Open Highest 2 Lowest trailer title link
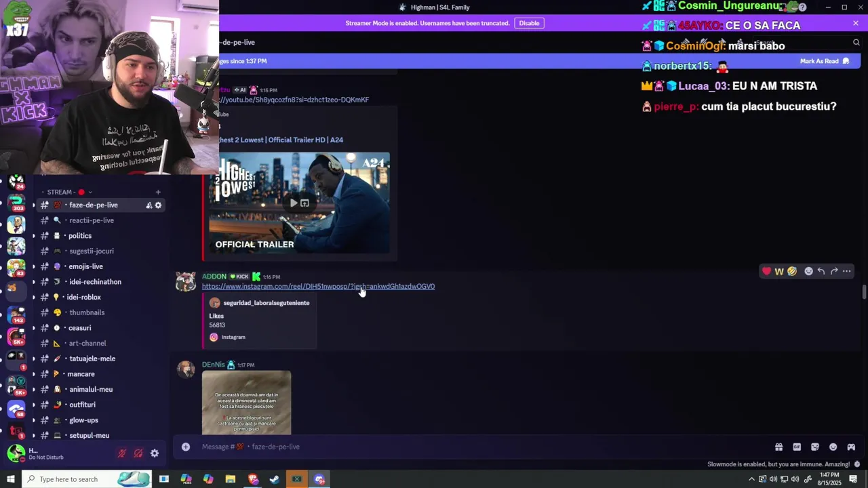This screenshot has height=488, width=868. click(281, 140)
